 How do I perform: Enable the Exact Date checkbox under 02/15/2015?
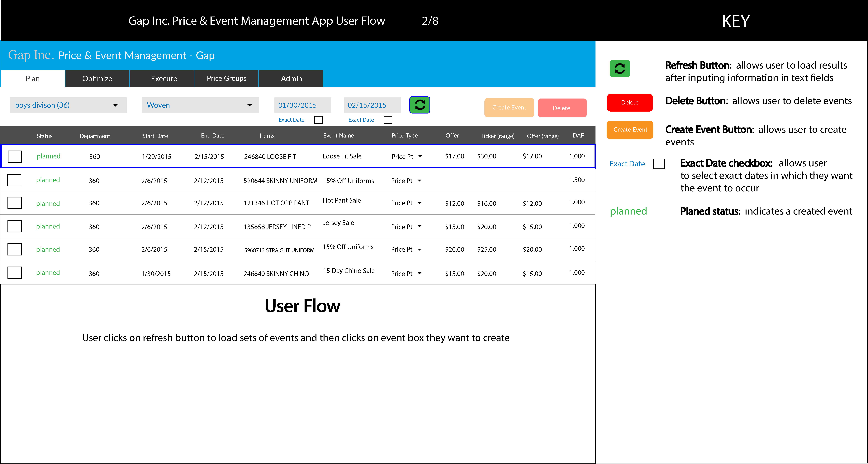point(388,120)
